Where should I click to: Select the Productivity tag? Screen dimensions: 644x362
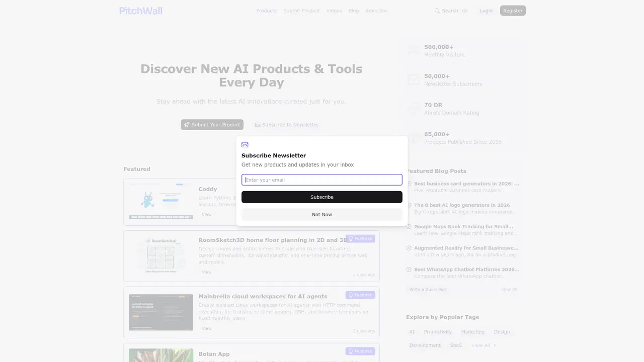coord(438,332)
